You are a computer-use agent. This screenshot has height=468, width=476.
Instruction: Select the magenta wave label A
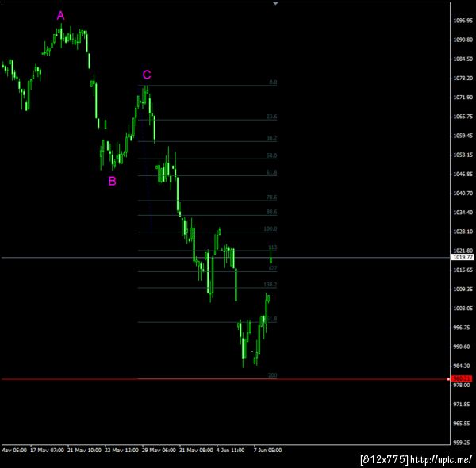tap(61, 15)
